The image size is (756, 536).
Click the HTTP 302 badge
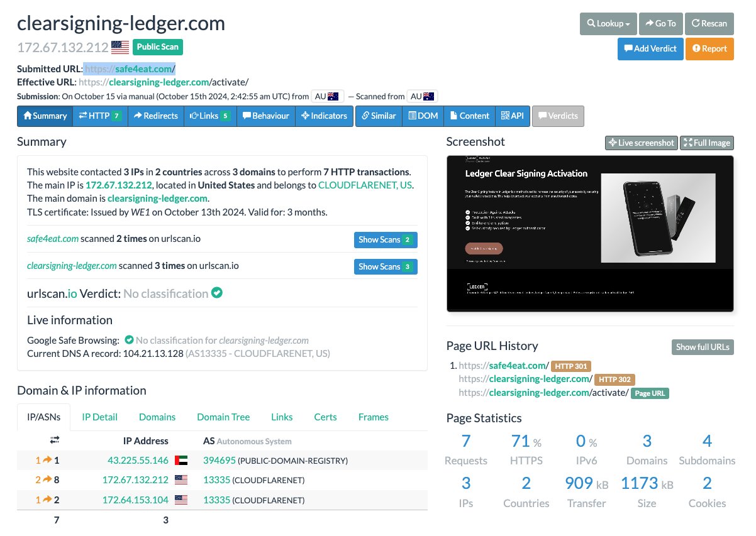point(614,380)
